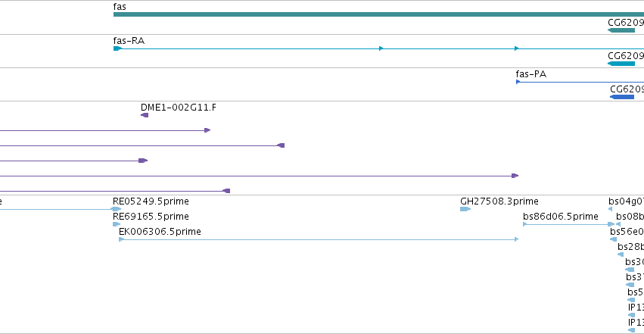Click the bs28 EST glyph
Screen dimensions: 644x334
621,254
